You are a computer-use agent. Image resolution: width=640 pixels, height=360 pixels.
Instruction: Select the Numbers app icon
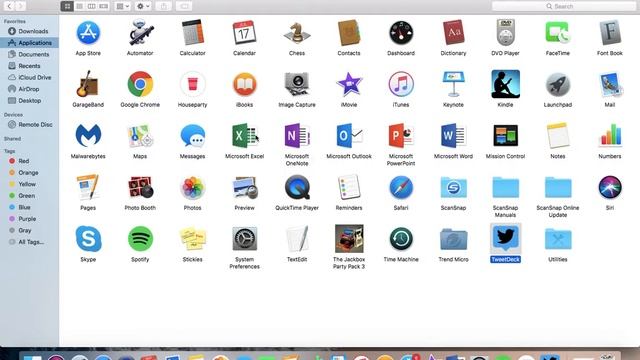(610, 136)
